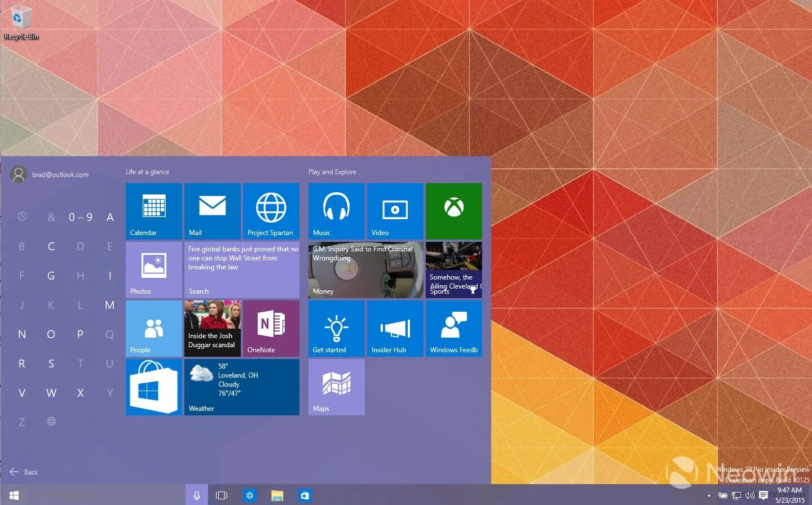Jump to letter A in apps list

(110, 217)
